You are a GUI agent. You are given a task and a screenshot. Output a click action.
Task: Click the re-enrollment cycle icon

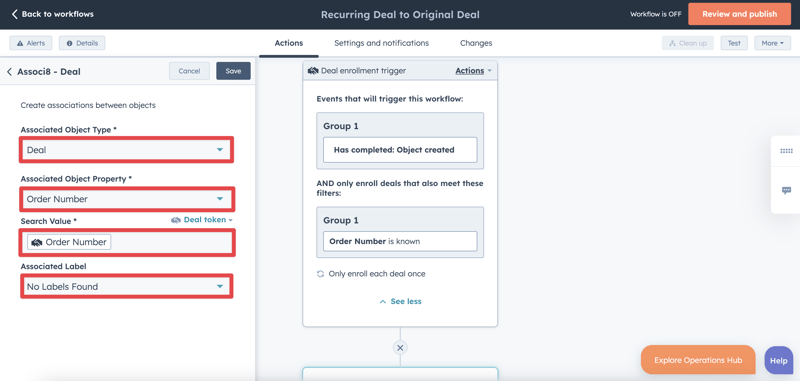point(320,274)
